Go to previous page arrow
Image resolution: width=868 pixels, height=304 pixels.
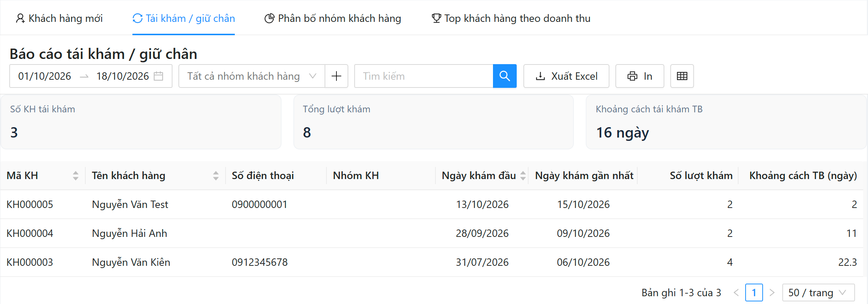pyautogui.click(x=736, y=293)
